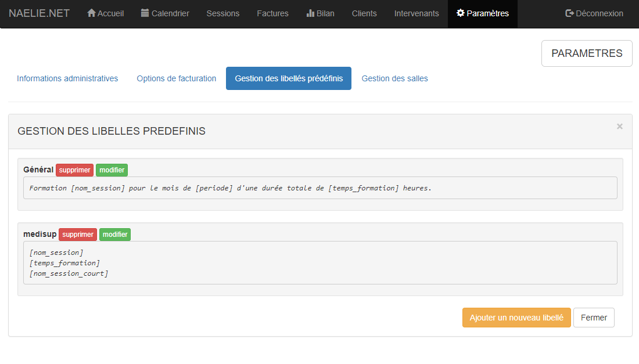Click modifier next to medisup
639x364 pixels.
[x=115, y=235]
